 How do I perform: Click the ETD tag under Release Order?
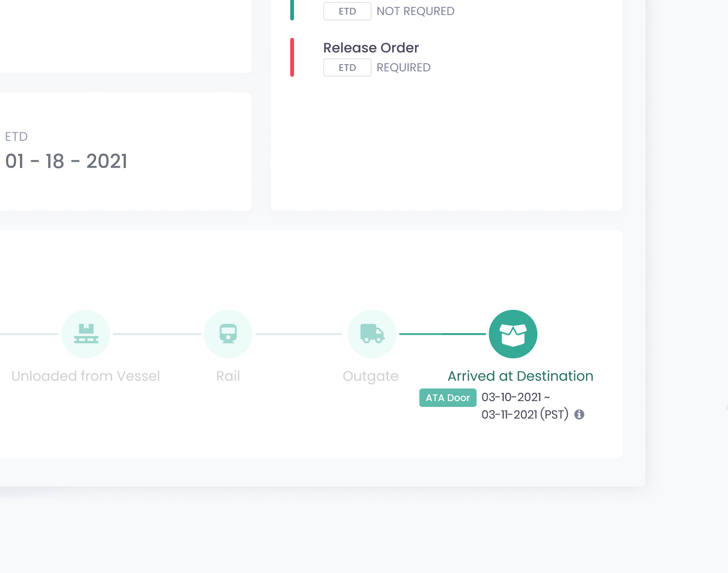(x=347, y=67)
